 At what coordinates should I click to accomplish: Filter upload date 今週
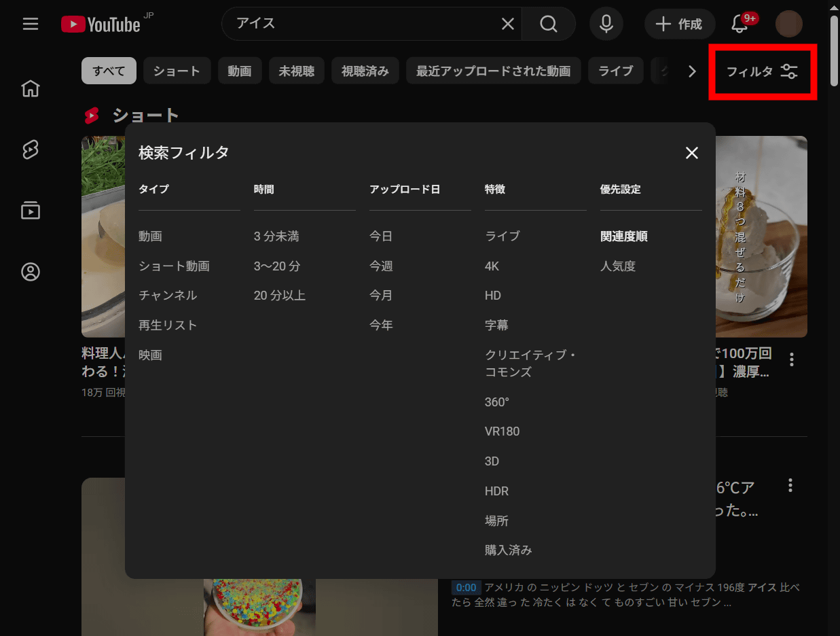[x=381, y=266]
